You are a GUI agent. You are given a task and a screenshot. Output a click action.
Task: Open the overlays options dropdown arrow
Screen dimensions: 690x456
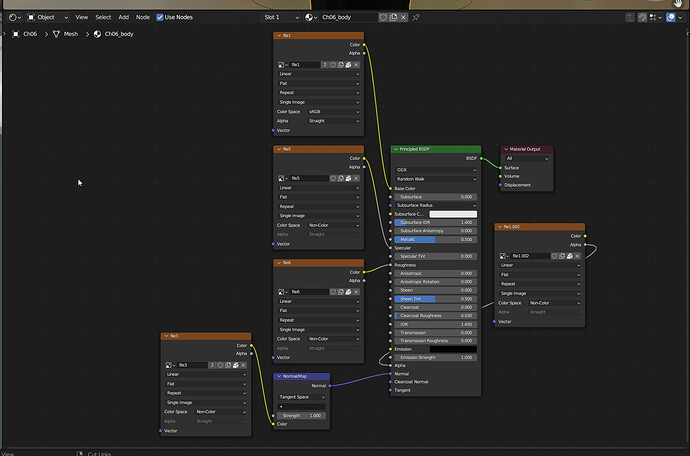coord(681,17)
